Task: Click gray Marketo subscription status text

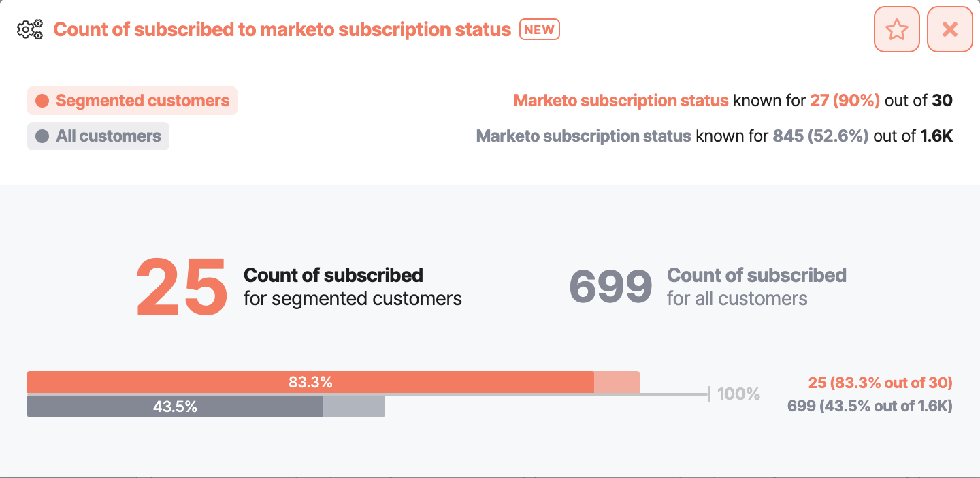Action: [x=584, y=136]
